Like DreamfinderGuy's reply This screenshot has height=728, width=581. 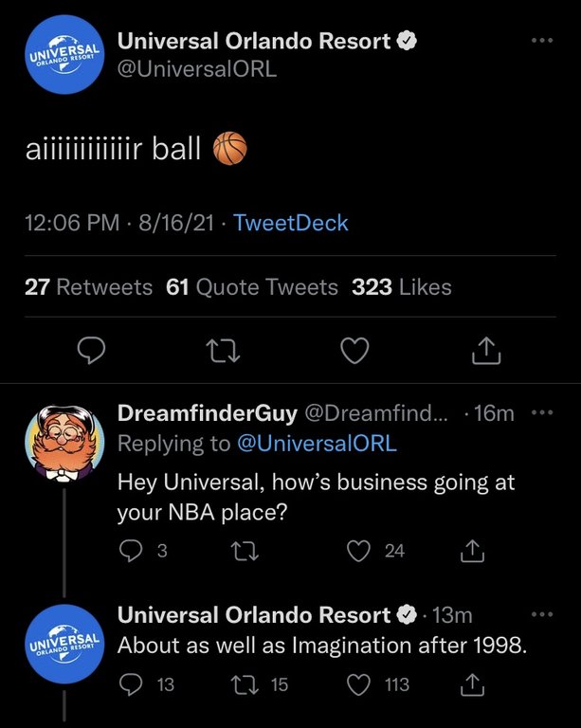coord(359,550)
